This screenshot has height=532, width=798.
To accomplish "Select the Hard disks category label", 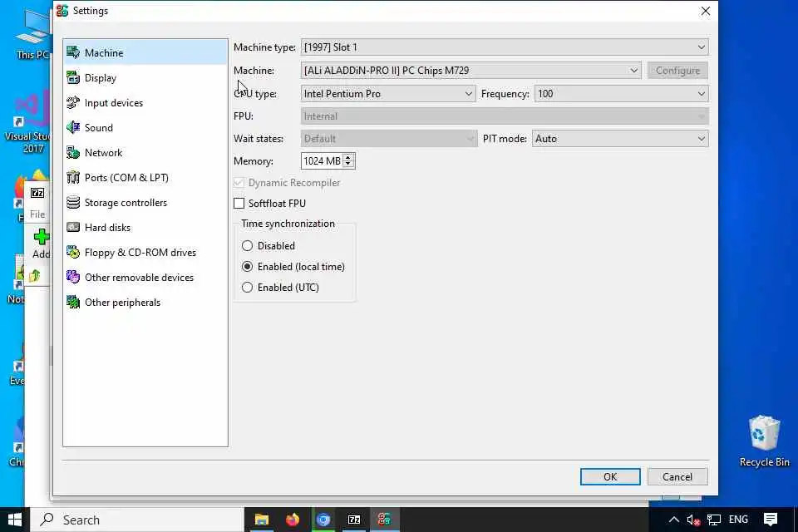I will click(x=107, y=228).
